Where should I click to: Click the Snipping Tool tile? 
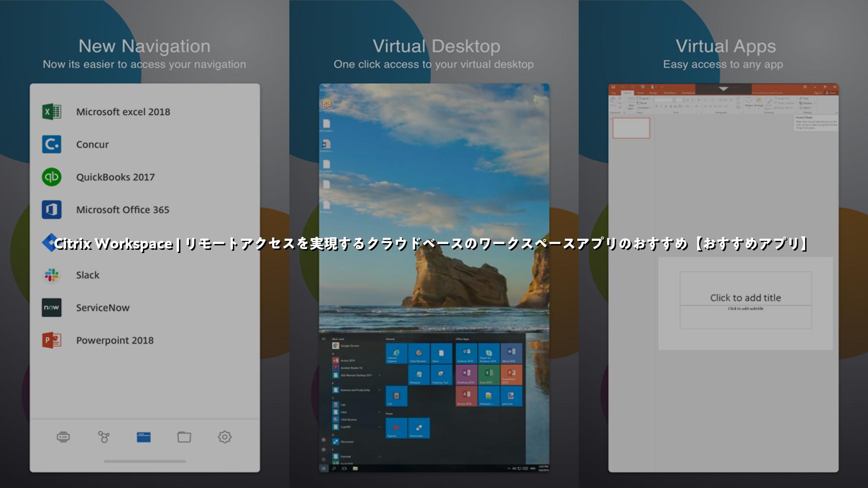441,375
